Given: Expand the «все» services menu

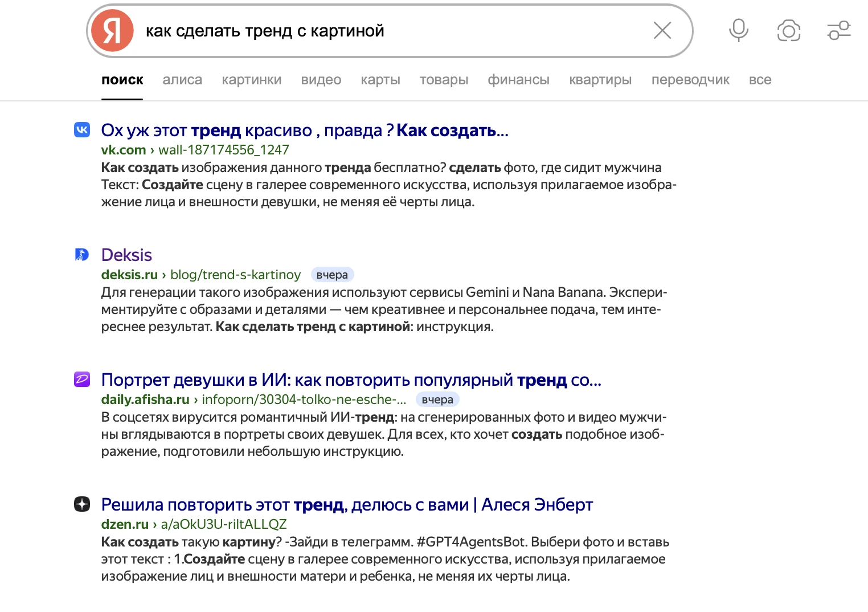Looking at the screenshot, I should (x=760, y=80).
